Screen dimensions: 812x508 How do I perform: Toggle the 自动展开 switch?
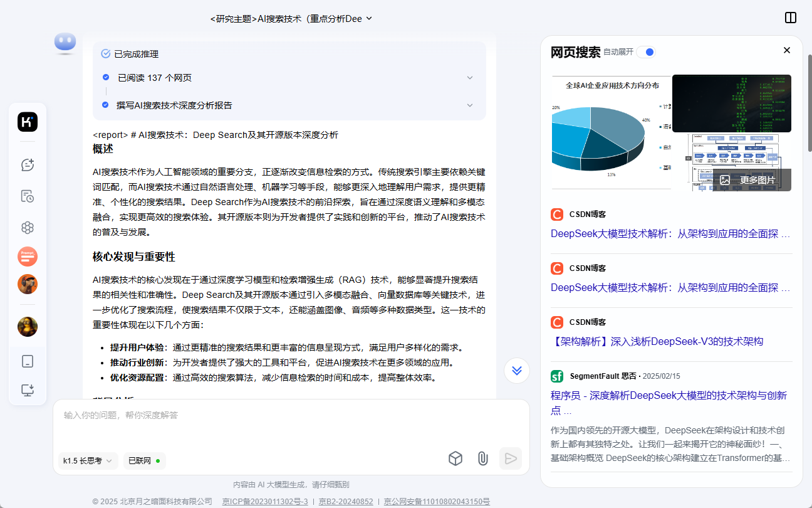646,52
